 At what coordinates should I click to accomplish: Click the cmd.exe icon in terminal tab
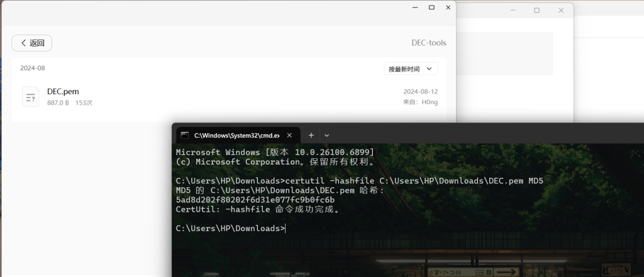[185, 135]
